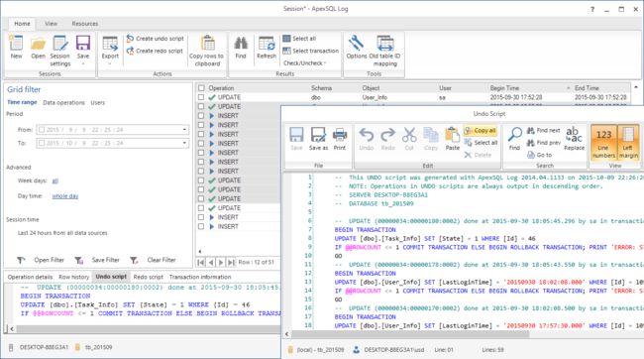Tick checkbox of first INSERT grid row
This screenshot has height=359, width=644.
click(x=201, y=116)
